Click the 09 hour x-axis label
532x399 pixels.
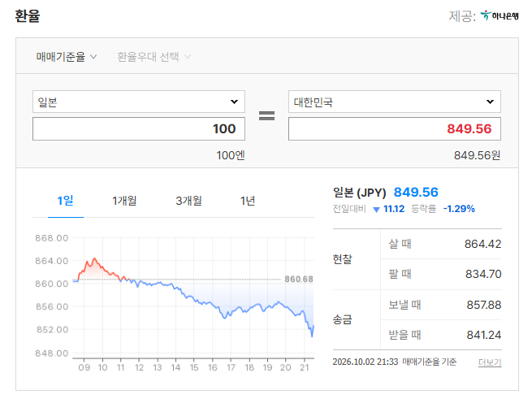click(x=84, y=367)
